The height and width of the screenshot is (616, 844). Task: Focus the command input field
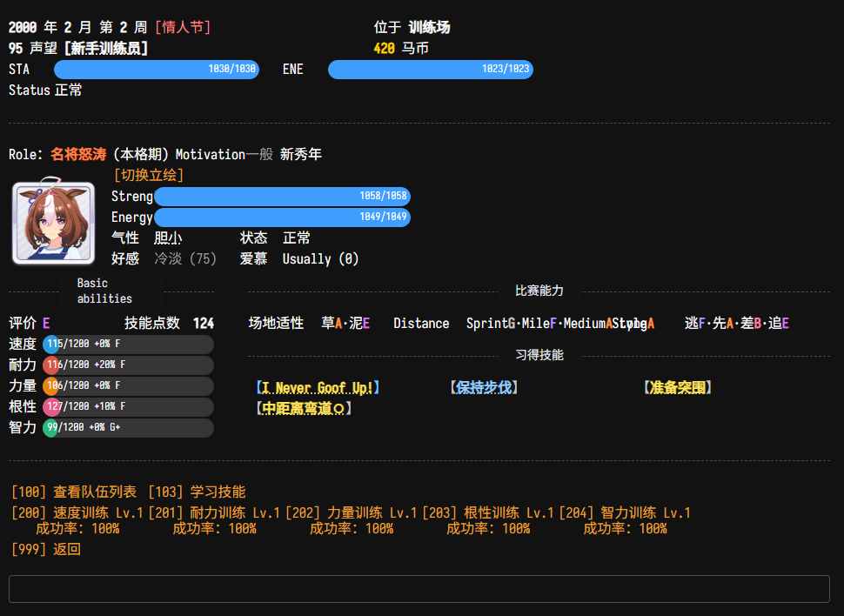(419, 588)
